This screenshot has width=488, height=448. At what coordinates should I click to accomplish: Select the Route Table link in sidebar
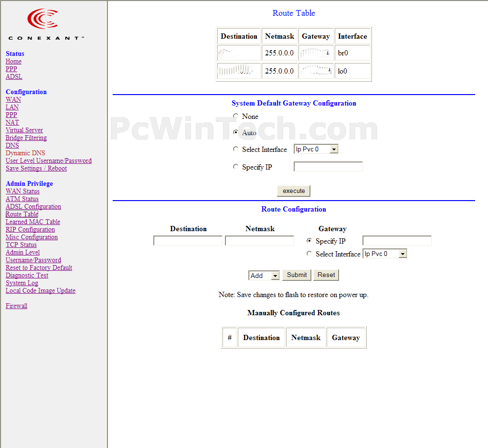(22, 214)
